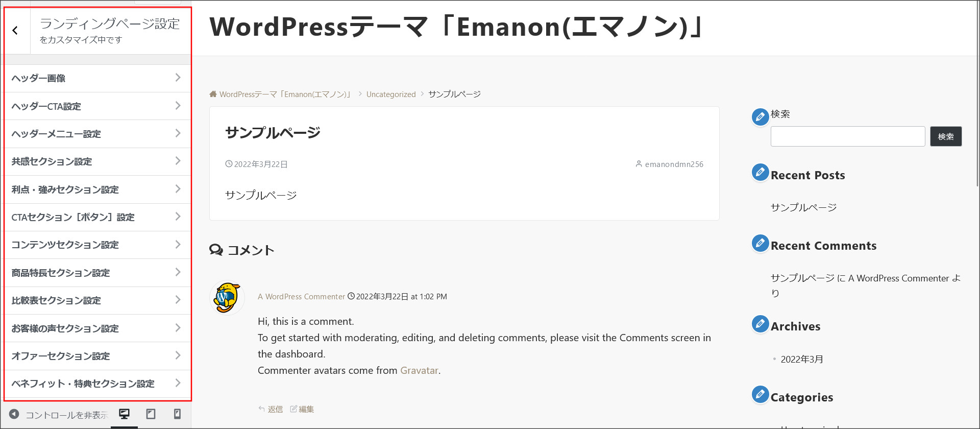Select the smartphone preview icon
The image size is (980, 429).
177,414
